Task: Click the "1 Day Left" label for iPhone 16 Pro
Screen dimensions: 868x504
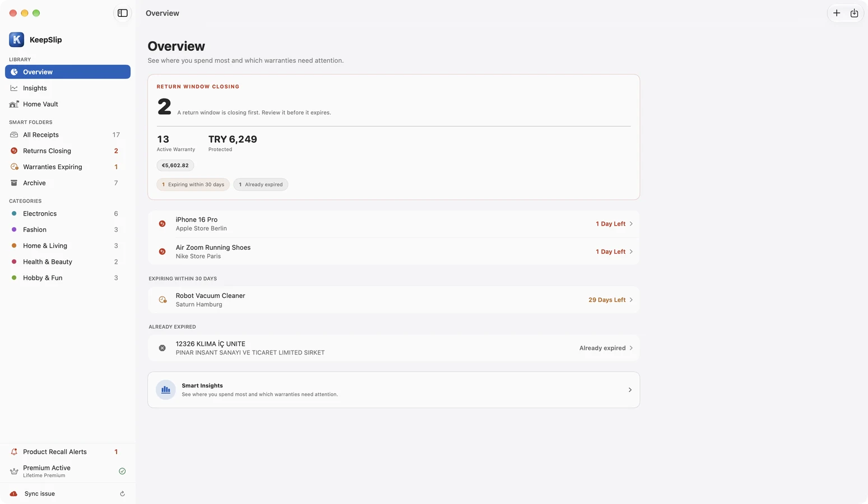Action: click(x=611, y=224)
